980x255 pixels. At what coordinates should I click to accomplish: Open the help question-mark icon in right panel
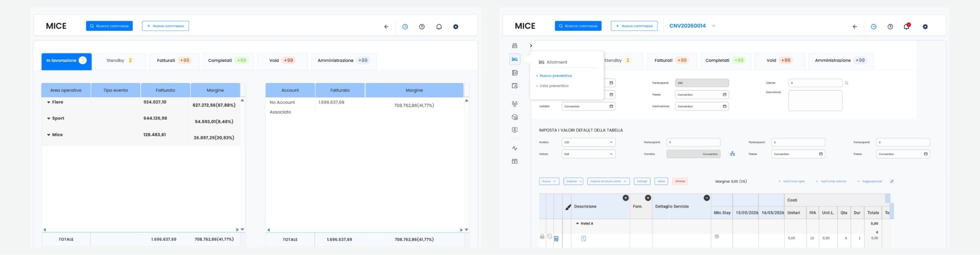click(x=890, y=27)
